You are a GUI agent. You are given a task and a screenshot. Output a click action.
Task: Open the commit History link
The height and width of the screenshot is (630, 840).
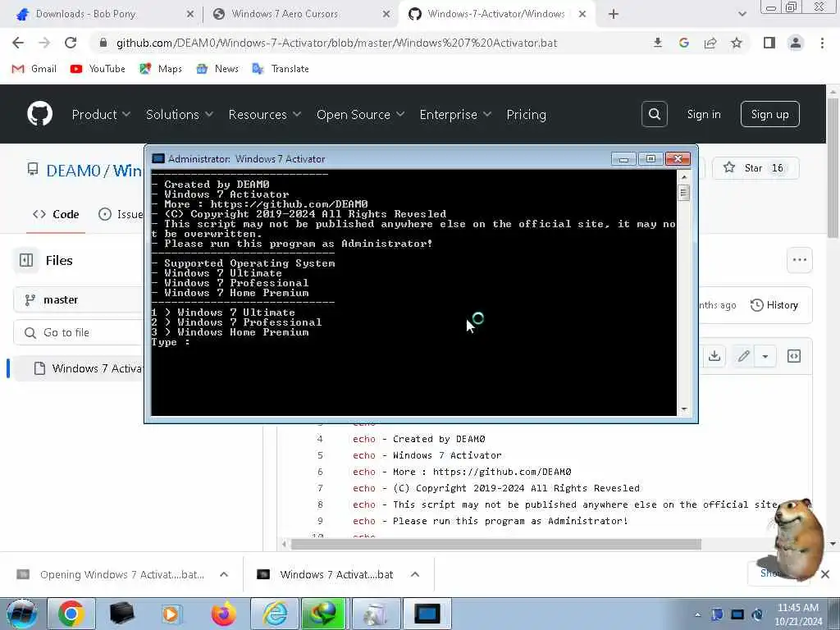tap(774, 305)
